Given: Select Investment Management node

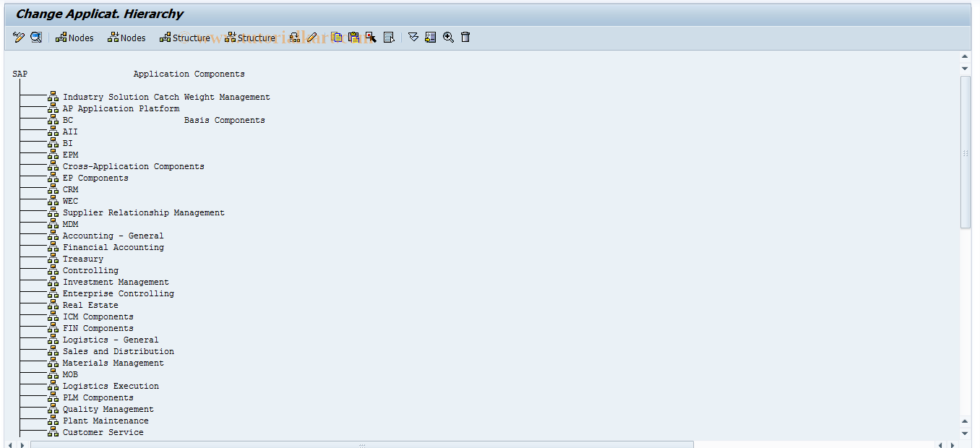Looking at the screenshot, I should point(116,282).
